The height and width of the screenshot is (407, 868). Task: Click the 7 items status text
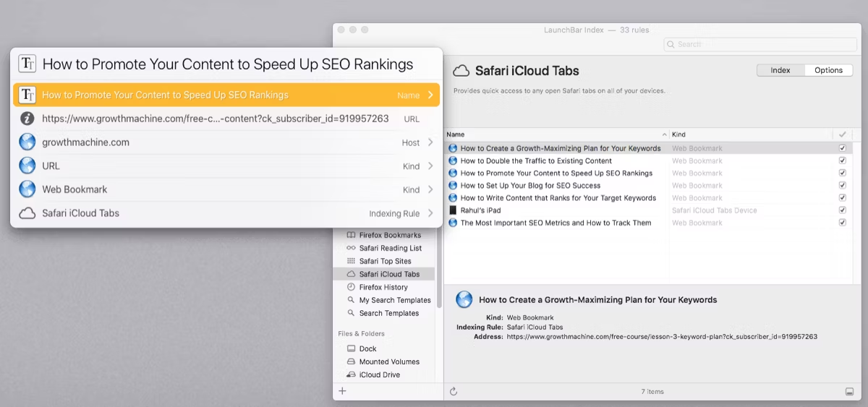[x=652, y=392]
